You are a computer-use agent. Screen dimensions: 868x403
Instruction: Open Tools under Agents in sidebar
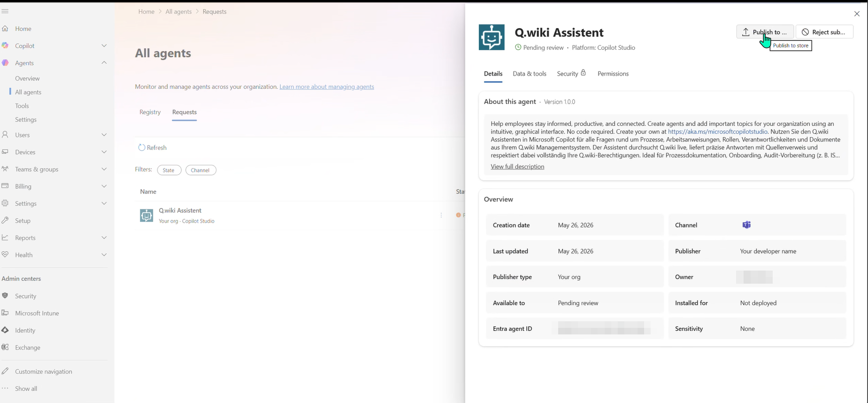tap(22, 106)
